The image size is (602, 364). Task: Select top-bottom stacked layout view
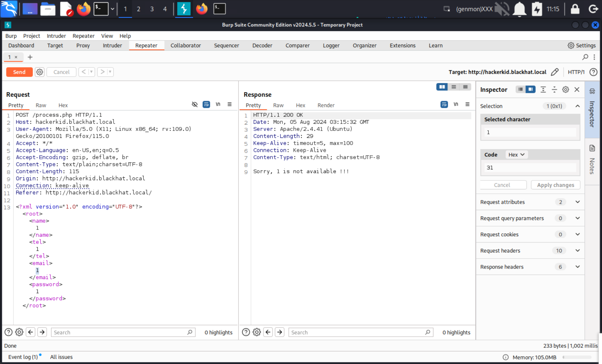click(454, 87)
